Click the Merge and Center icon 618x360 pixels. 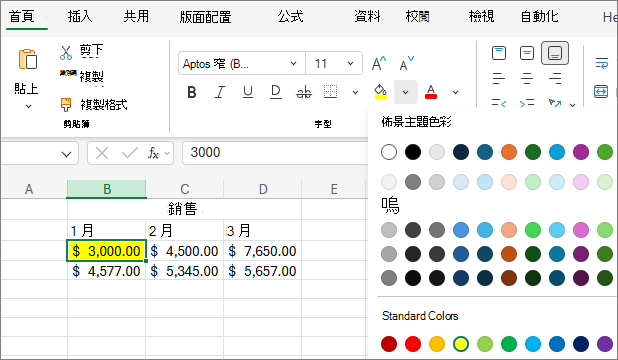click(601, 91)
